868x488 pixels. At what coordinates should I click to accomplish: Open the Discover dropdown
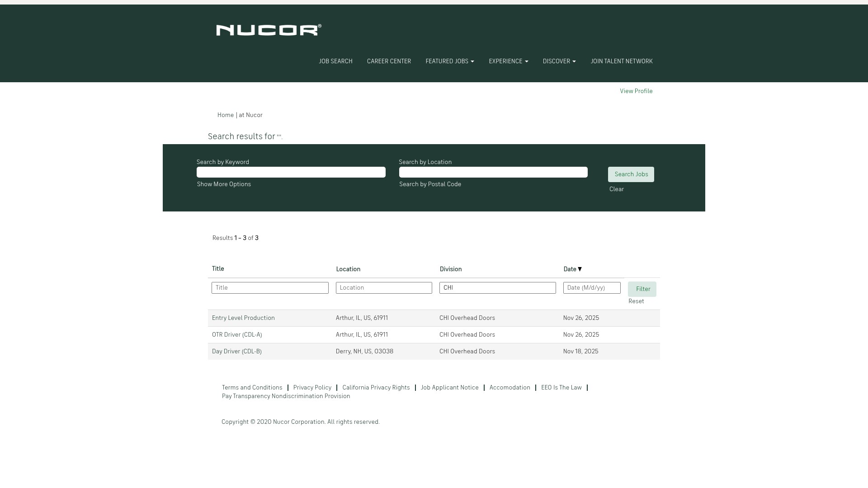(x=559, y=61)
